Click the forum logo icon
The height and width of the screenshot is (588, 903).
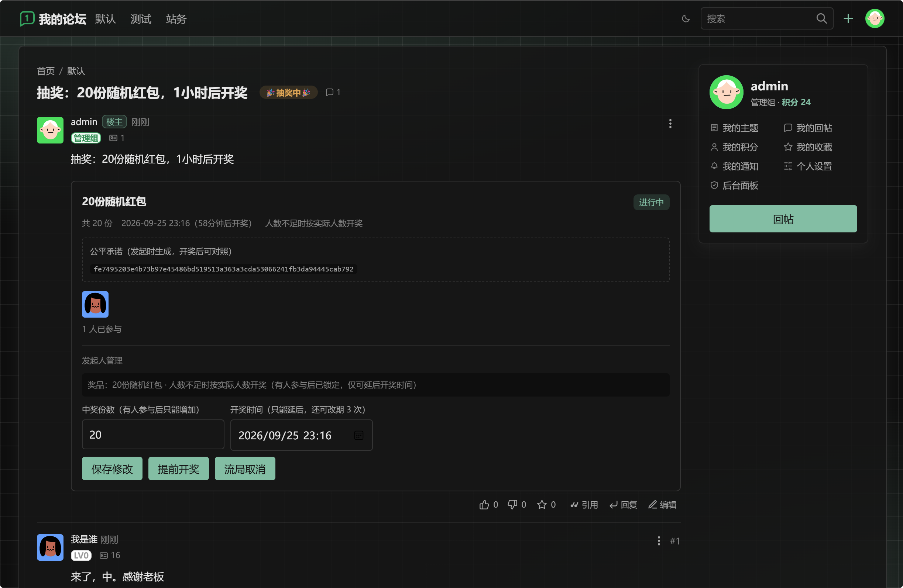click(x=27, y=18)
